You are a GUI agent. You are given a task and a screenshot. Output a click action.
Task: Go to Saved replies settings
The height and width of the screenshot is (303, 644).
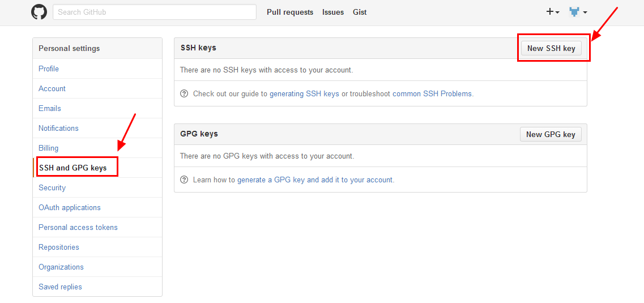60,287
